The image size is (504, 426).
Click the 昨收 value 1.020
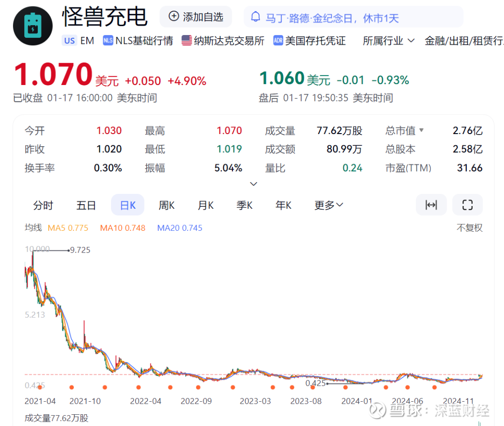[x=109, y=149]
